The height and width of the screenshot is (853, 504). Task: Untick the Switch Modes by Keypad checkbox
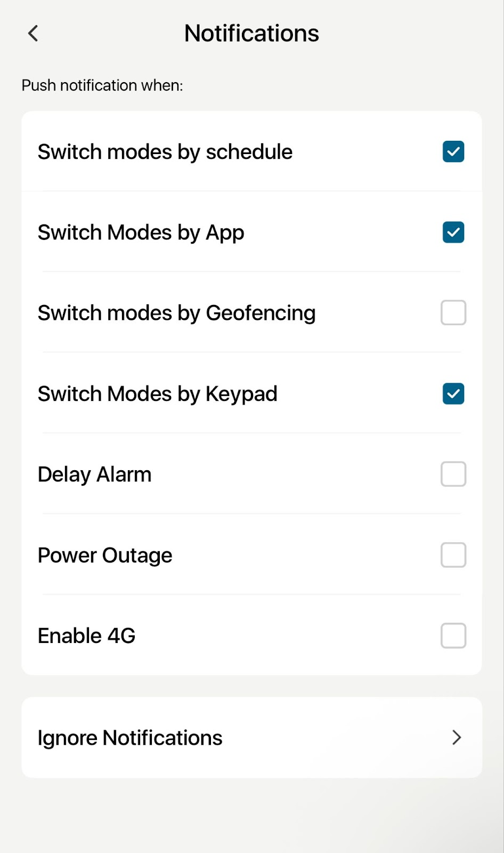click(453, 394)
